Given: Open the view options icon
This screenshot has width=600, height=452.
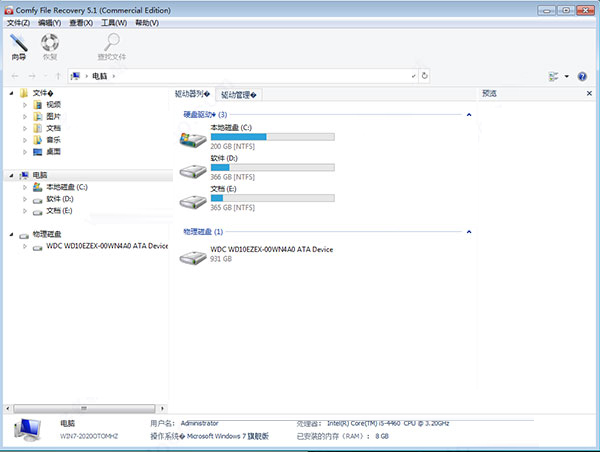Looking at the screenshot, I should pos(553,77).
